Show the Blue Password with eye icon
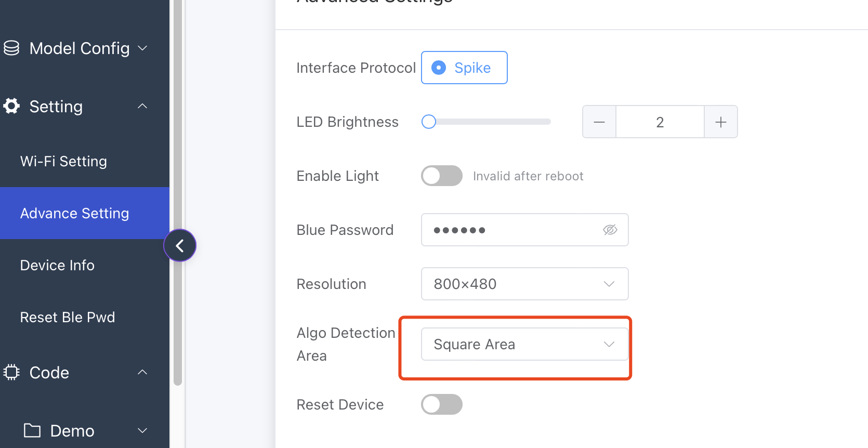Viewport: 868px width, 448px height. (x=610, y=230)
